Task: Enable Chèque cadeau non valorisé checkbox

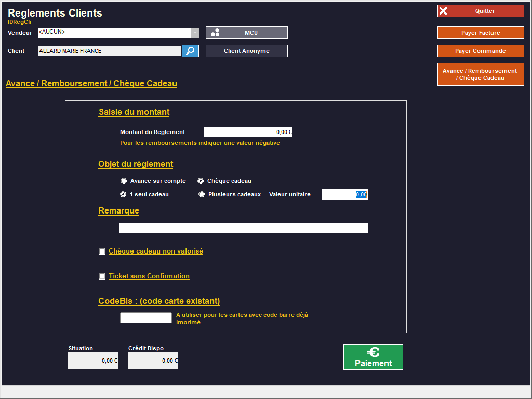Action: [102, 251]
